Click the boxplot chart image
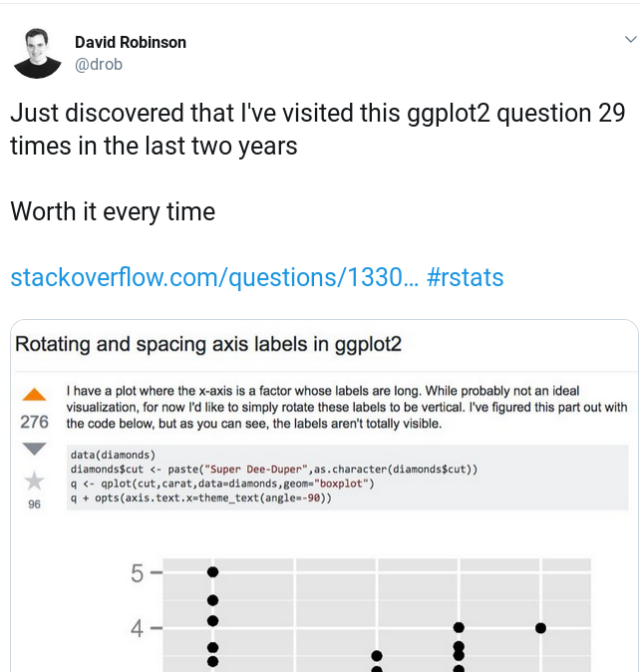 (x=360, y=615)
